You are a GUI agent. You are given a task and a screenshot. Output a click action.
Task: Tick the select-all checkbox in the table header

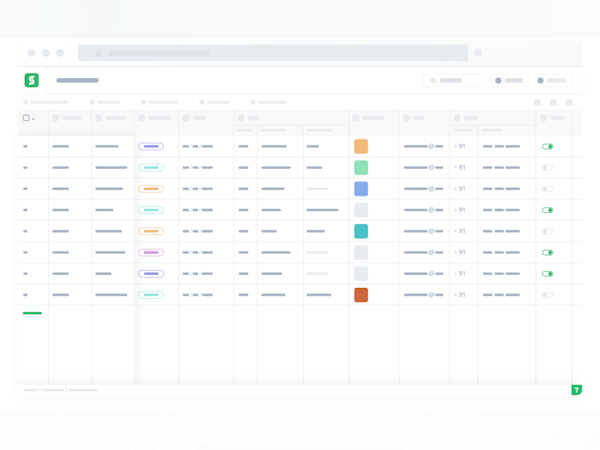26,118
